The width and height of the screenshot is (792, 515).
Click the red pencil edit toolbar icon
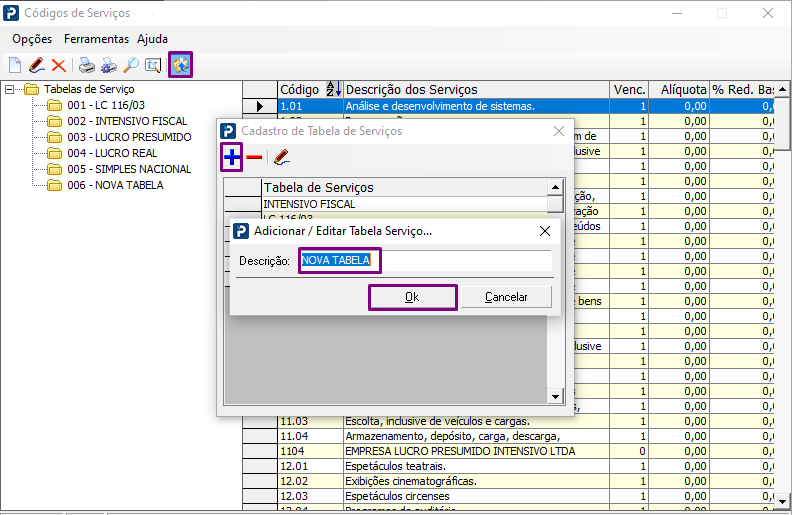click(36, 65)
